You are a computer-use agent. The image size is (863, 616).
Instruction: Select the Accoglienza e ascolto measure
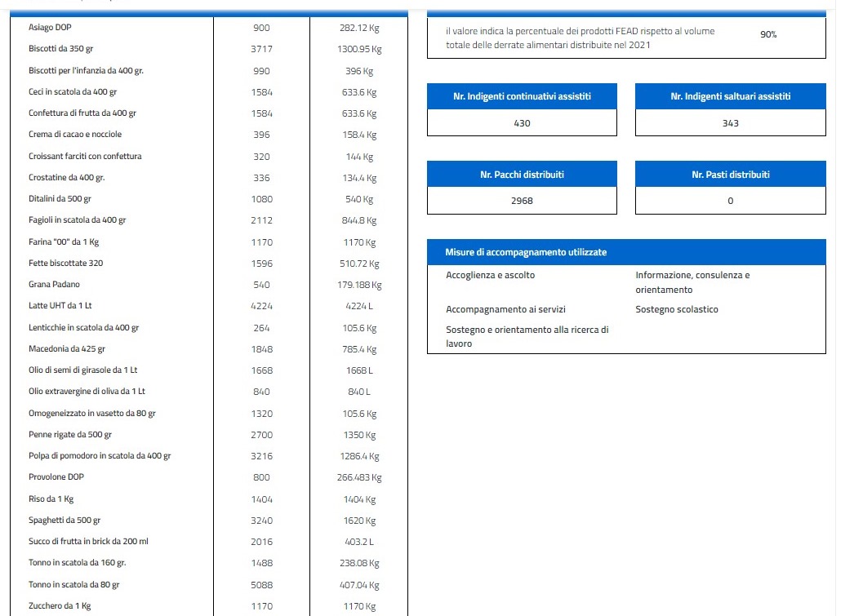(490, 275)
